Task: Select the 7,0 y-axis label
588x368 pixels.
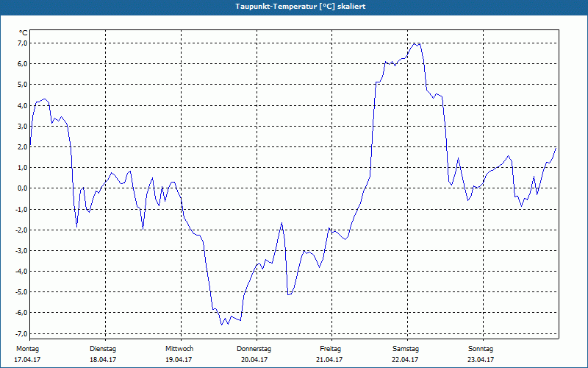Action: [23, 43]
